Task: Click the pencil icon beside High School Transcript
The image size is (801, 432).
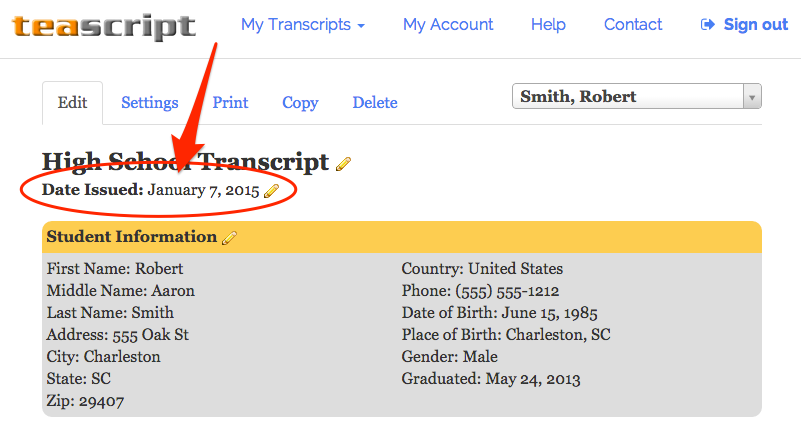Action: tap(343, 164)
